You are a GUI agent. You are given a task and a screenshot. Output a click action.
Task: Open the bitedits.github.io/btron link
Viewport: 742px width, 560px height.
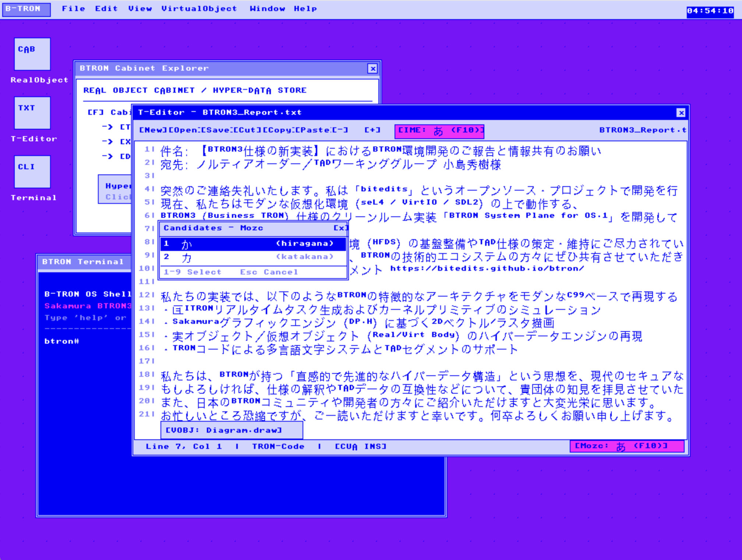487,269
